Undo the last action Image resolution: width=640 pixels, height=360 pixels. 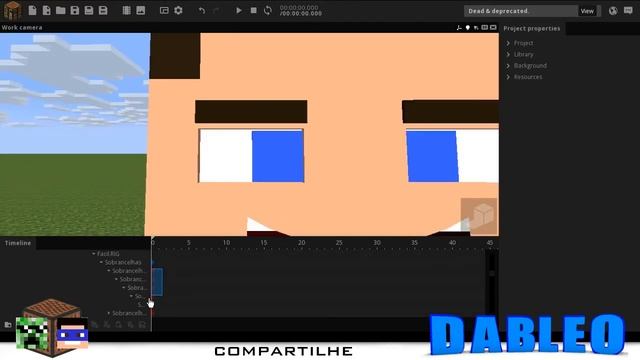pos(202,10)
